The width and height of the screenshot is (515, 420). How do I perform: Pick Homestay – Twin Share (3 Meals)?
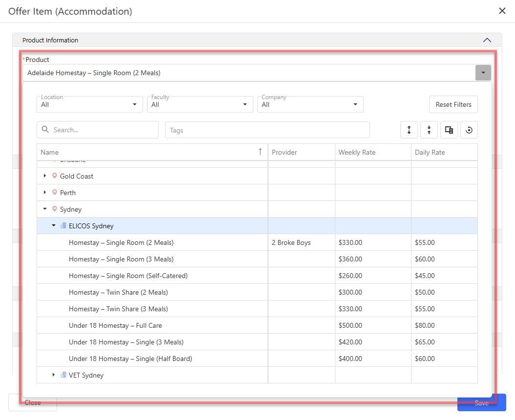[x=257, y=309]
